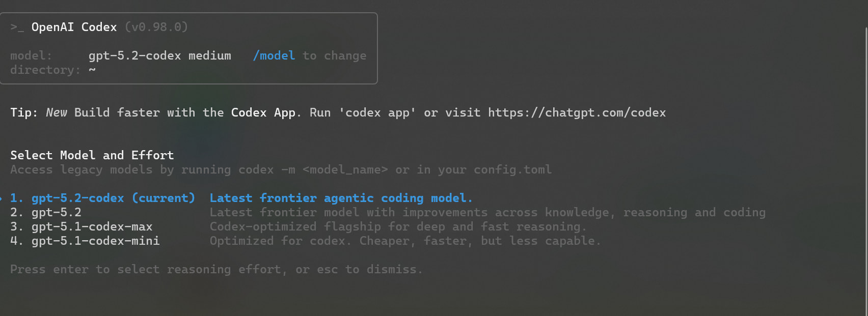The width and height of the screenshot is (868, 316).
Task: Click the v0.98.0 version label
Action: pyautogui.click(x=156, y=27)
